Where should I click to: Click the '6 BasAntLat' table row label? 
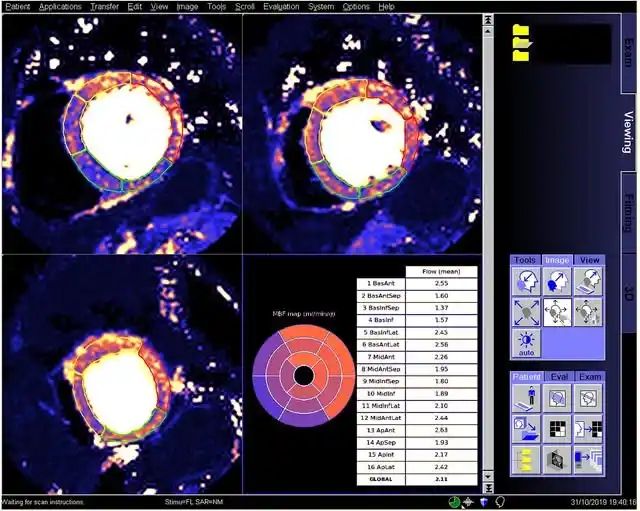[x=381, y=344]
